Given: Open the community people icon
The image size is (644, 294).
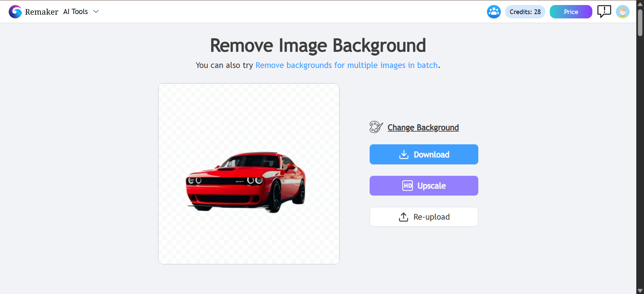Looking at the screenshot, I should pos(494,12).
